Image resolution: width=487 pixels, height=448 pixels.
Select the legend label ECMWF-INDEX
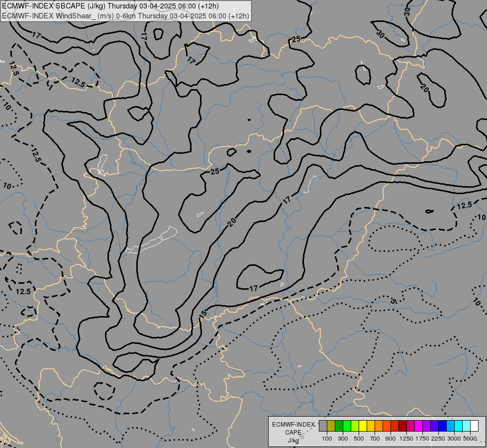[293, 425]
